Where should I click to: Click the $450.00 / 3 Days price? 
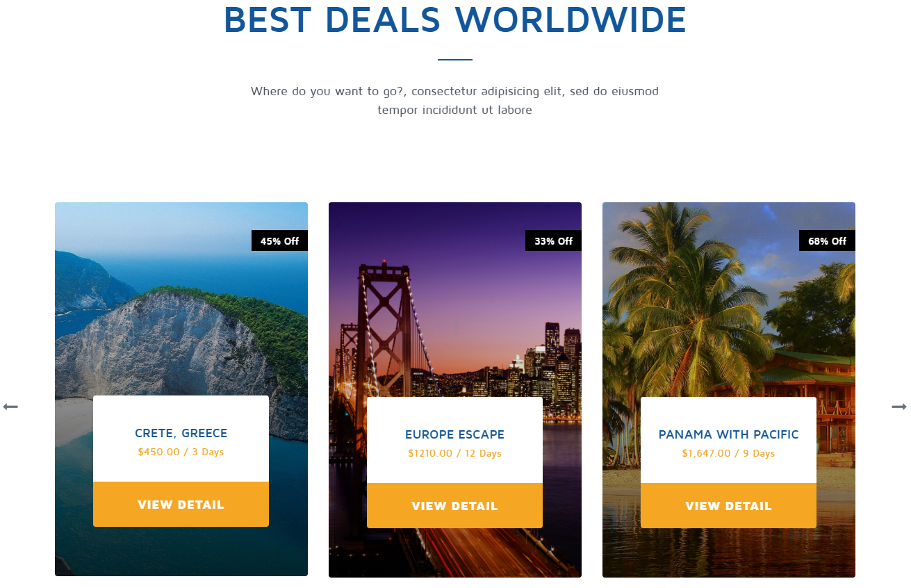tap(181, 452)
